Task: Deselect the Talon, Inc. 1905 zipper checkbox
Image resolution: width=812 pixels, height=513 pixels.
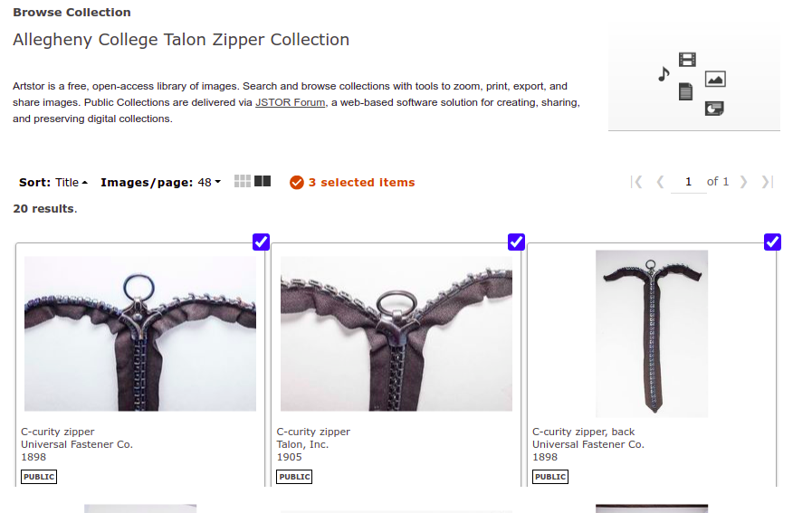Action: tap(516, 242)
